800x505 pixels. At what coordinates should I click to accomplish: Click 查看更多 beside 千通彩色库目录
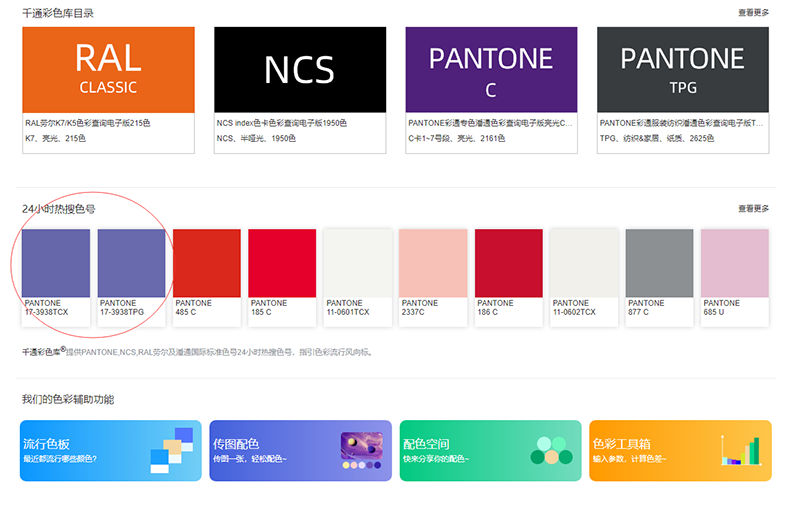click(x=753, y=13)
